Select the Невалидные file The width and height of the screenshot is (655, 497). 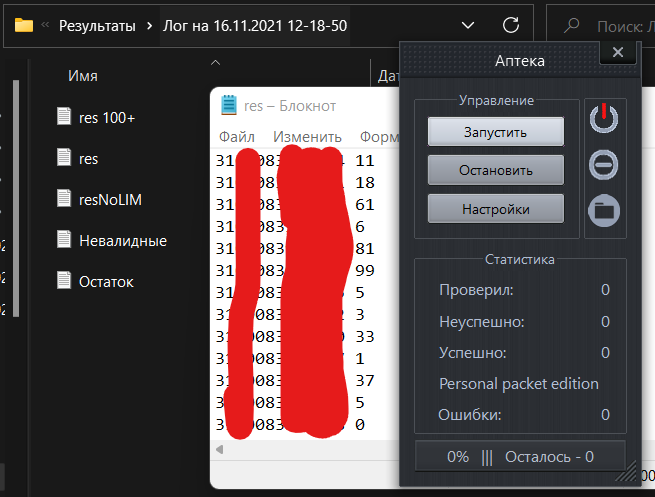click(123, 241)
